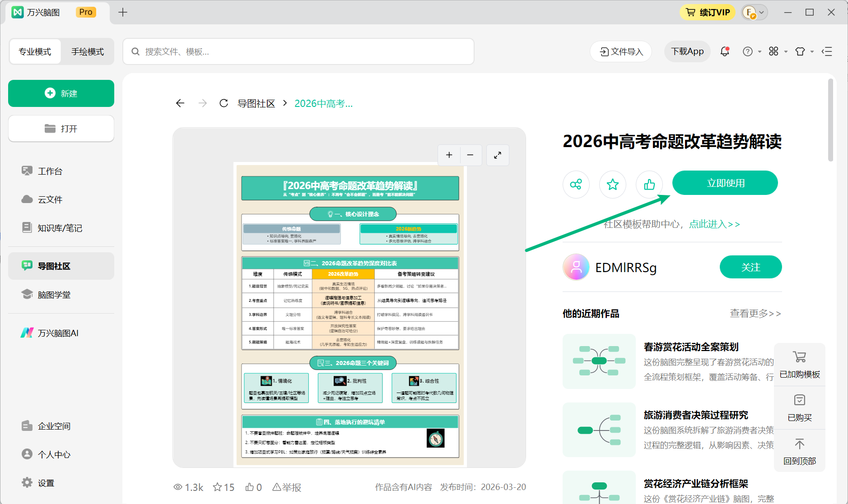
Task: Select 导图社区 in sidebar
Action: 61,266
